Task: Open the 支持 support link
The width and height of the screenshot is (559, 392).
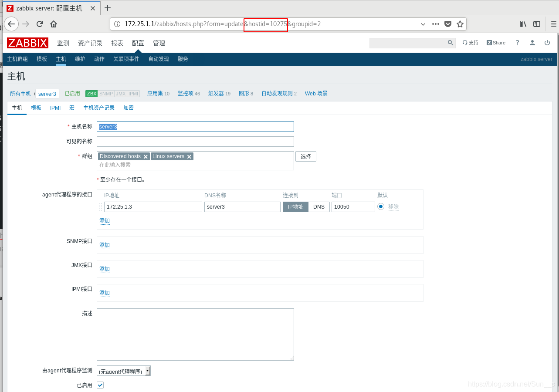Action: point(471,43)
